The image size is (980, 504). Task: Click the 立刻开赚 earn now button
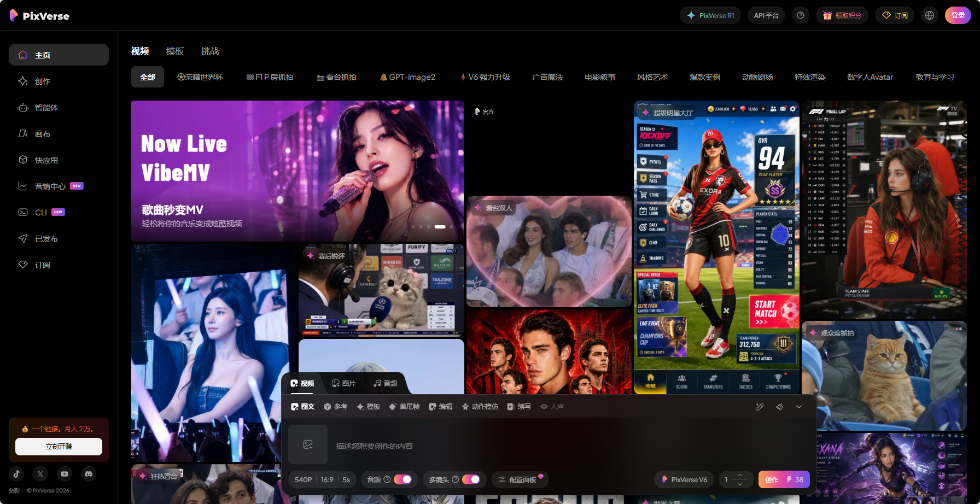tap(59, 447)
